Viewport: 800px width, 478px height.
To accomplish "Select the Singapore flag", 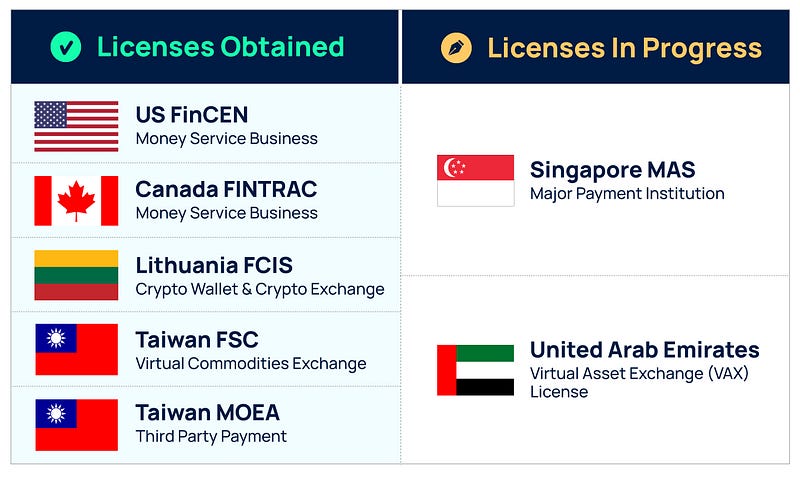I will 476,181.
